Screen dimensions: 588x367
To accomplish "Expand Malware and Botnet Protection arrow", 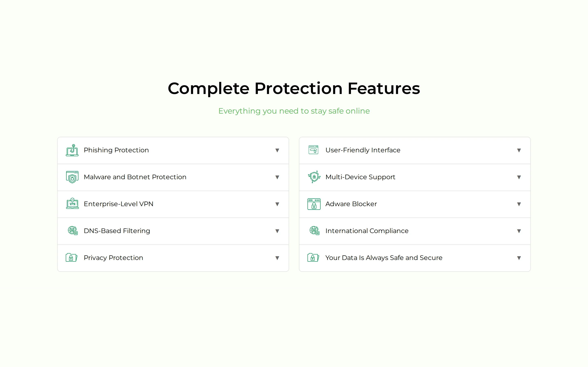I will pos(277,177).
